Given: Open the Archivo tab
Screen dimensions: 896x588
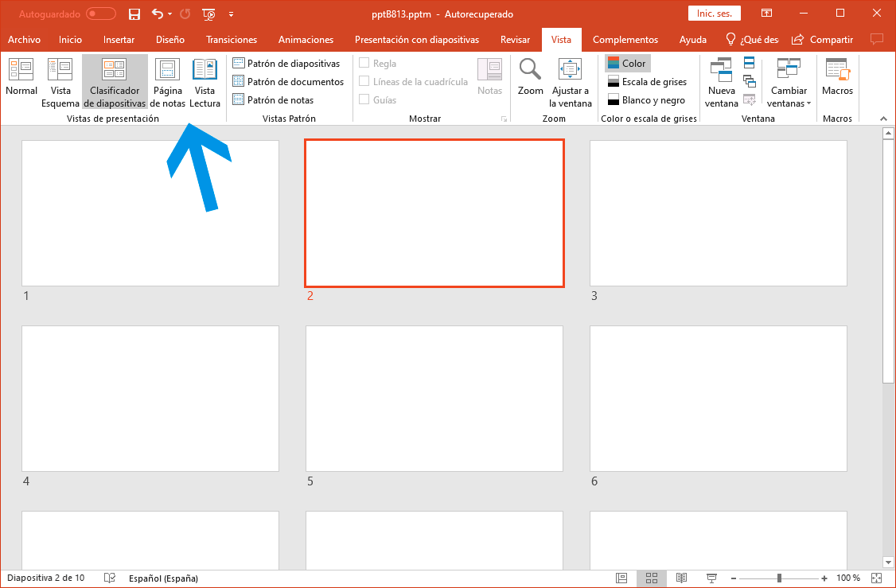Looking at the screenshot, I should [x=24, y=40].
